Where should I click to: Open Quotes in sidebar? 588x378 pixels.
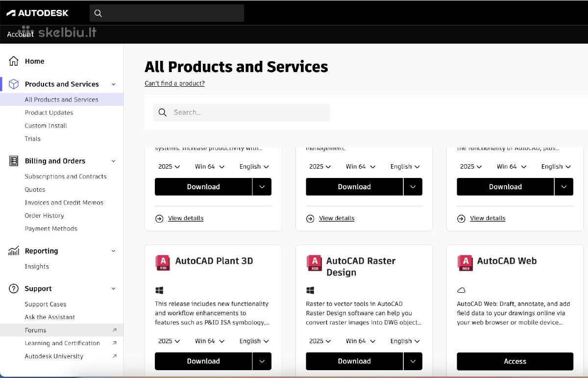35,189
